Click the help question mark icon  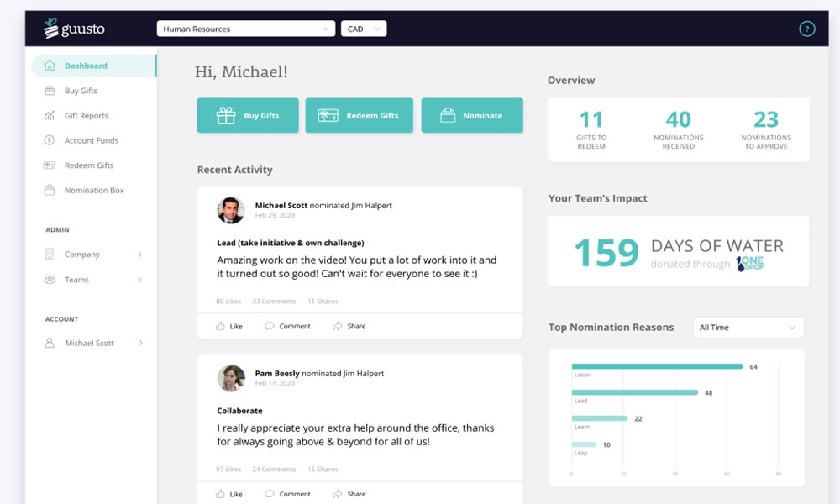point(806,29)
